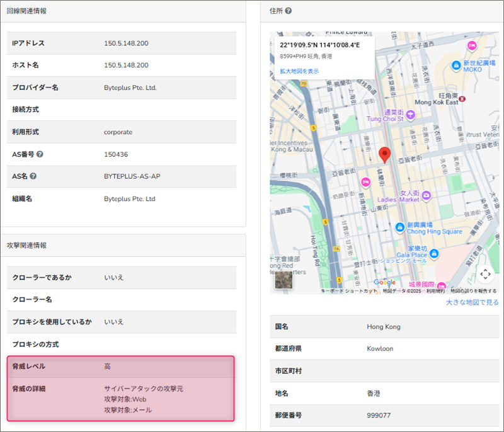Screen dimensions: 504x432
Task: Open the 拡大地図を表示 link
Action: click(299, 71)
